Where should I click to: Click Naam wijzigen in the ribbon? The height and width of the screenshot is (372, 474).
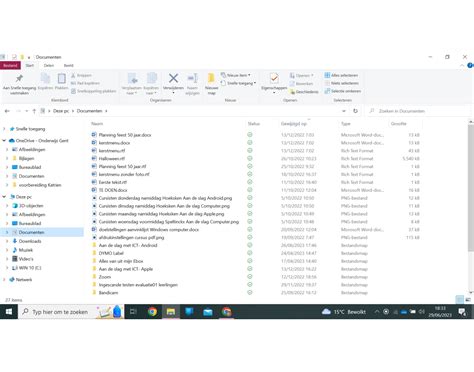pyautogui.click(x=192, y=84)
